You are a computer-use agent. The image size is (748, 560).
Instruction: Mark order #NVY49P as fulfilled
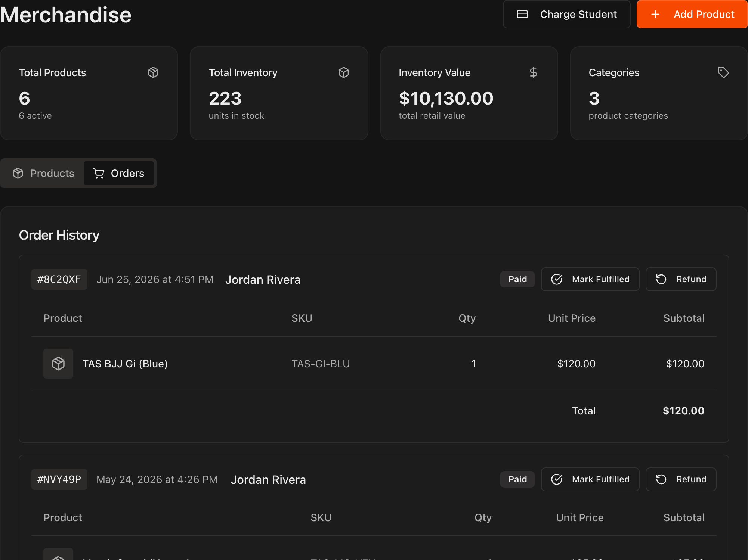click(x=590, y=479)
